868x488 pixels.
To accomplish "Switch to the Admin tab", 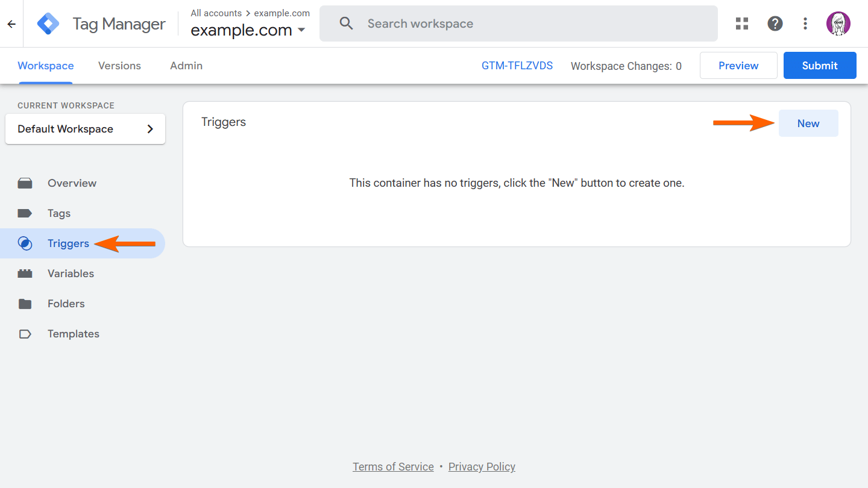I will pyautogui.click(x=186, y=66).
